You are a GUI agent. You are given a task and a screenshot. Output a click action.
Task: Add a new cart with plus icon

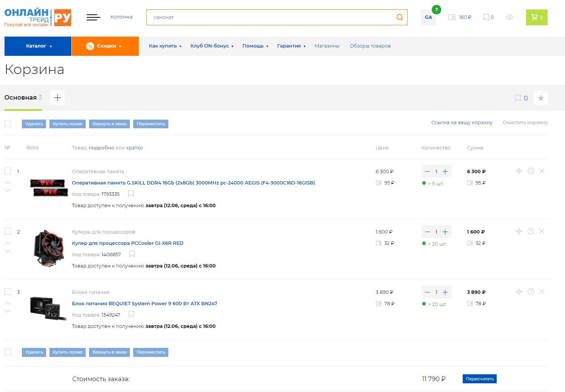[57, 98]
